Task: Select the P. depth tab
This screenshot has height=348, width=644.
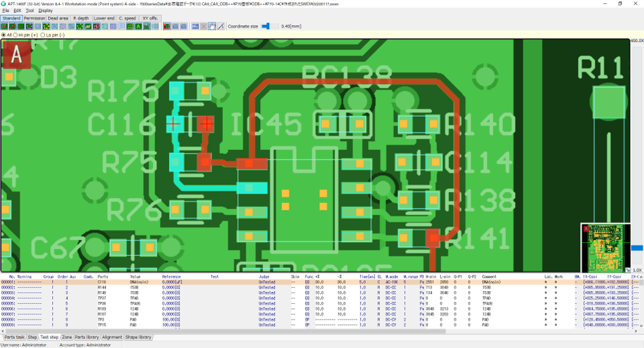Action: coord(81,18)
